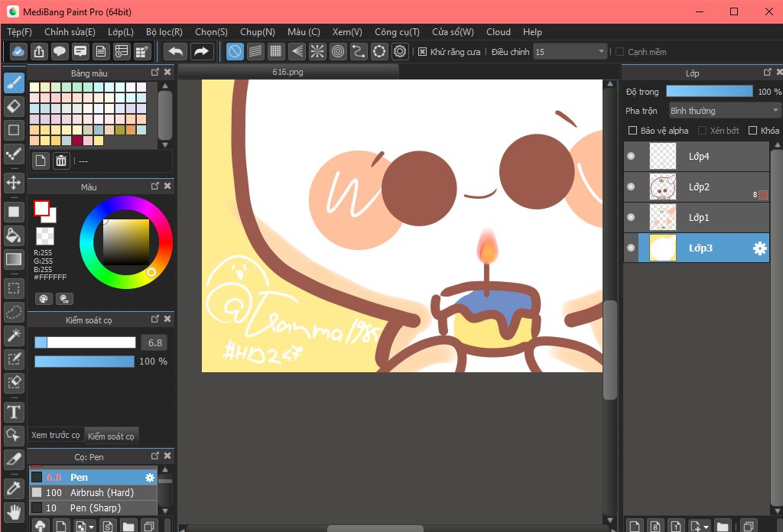Image resolution: width=783 pixels, height=532 pixels.
Task: Open Tệp(F) menu
Action: click(x=19, y=32)
